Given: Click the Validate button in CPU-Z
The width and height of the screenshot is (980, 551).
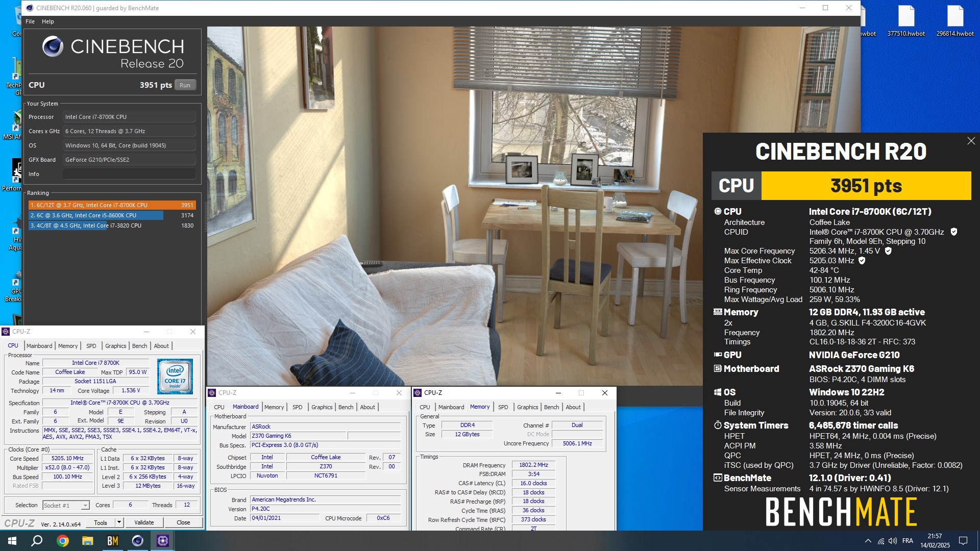Looking at the screenshot, I should click(x=144, y=522).
